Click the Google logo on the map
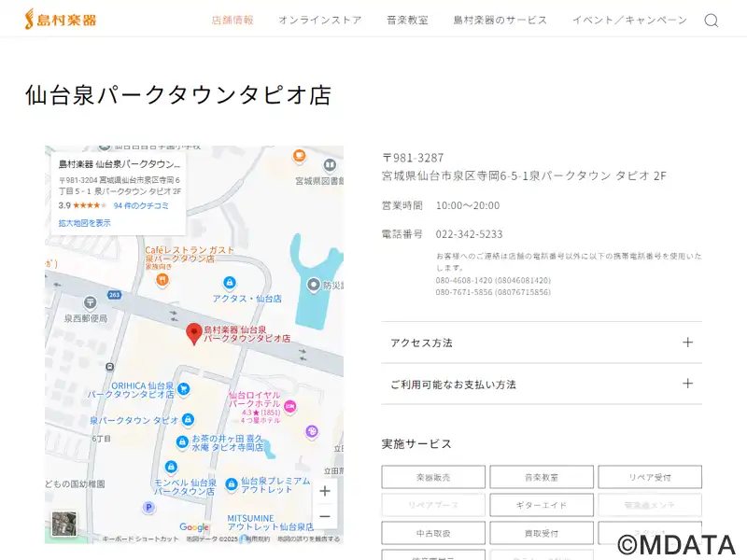 tap(194, 526)
